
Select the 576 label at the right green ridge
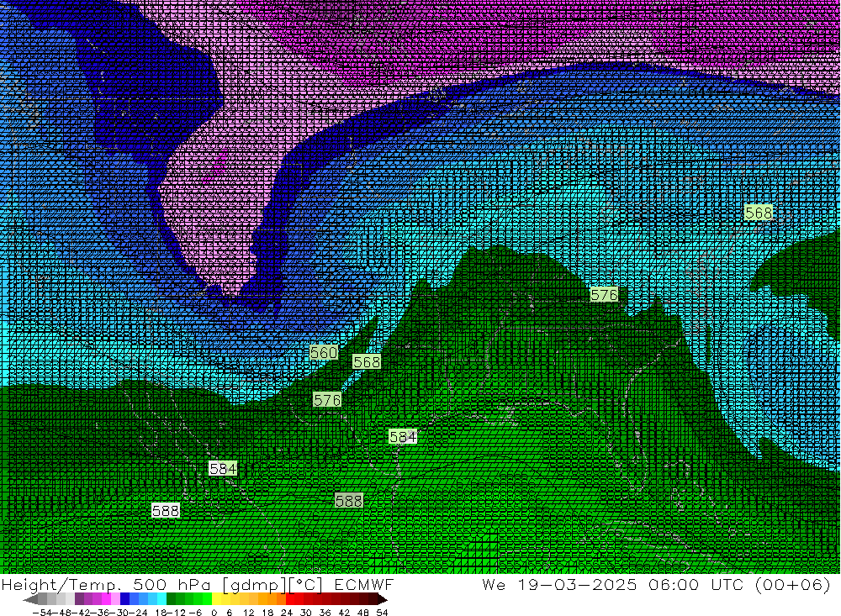604,294
